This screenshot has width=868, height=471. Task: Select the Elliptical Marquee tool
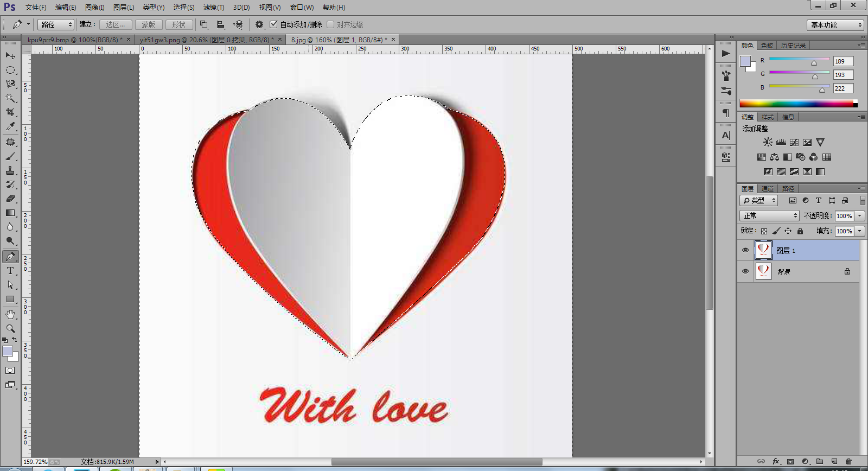click(10, 70)
